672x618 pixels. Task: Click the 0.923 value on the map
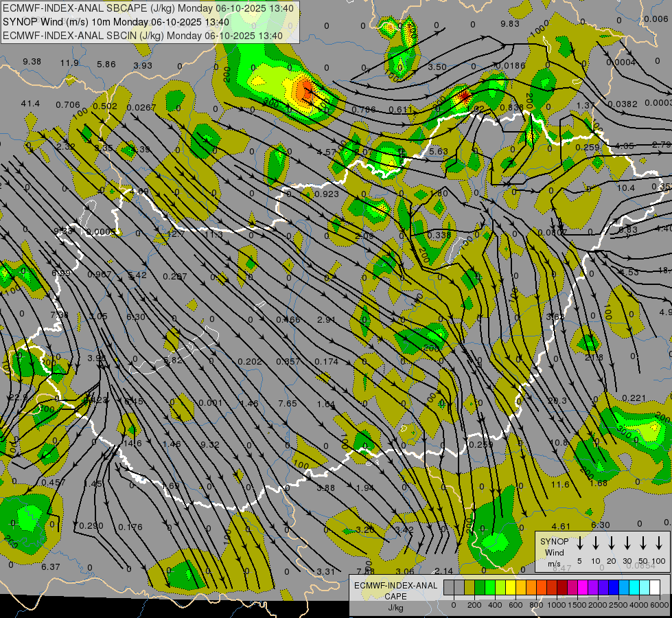click(x=327, y=194)
